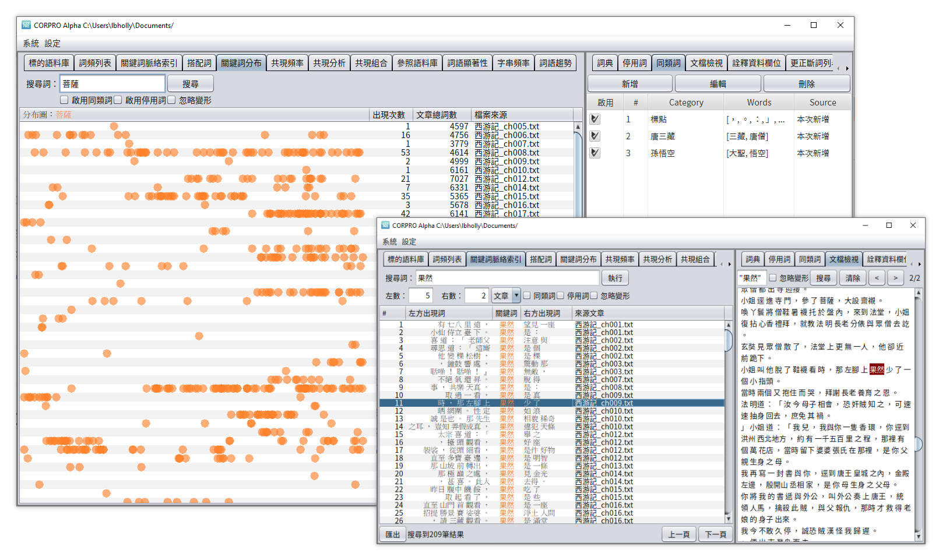Screen dimensions: 939x560
Task: Switch to 搭配詞 tab in the front window
Action: pyautogui.click(x=541, y=259)
